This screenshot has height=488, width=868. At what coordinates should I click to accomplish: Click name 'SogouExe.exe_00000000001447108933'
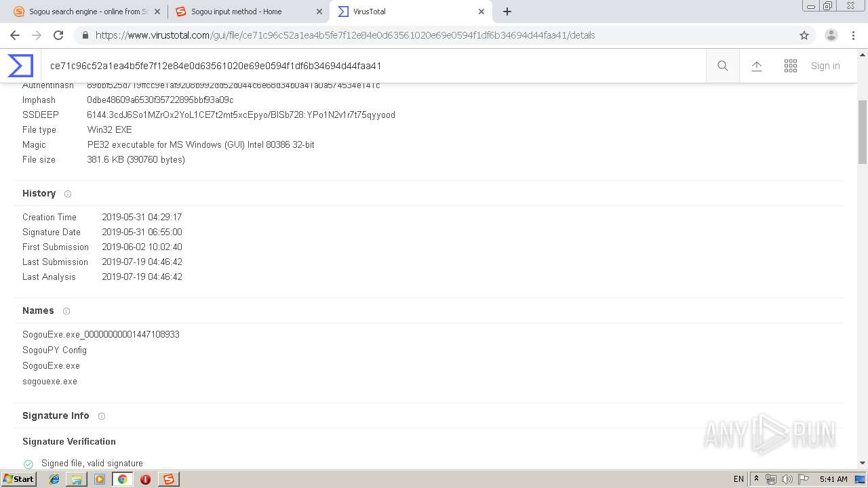(101, 334)
